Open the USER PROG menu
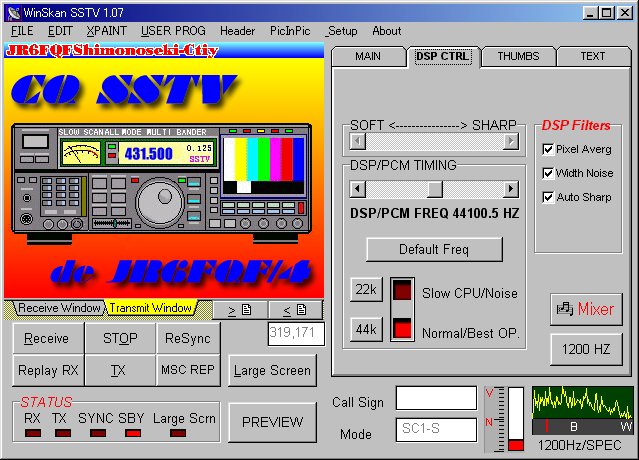 [173, 31]
